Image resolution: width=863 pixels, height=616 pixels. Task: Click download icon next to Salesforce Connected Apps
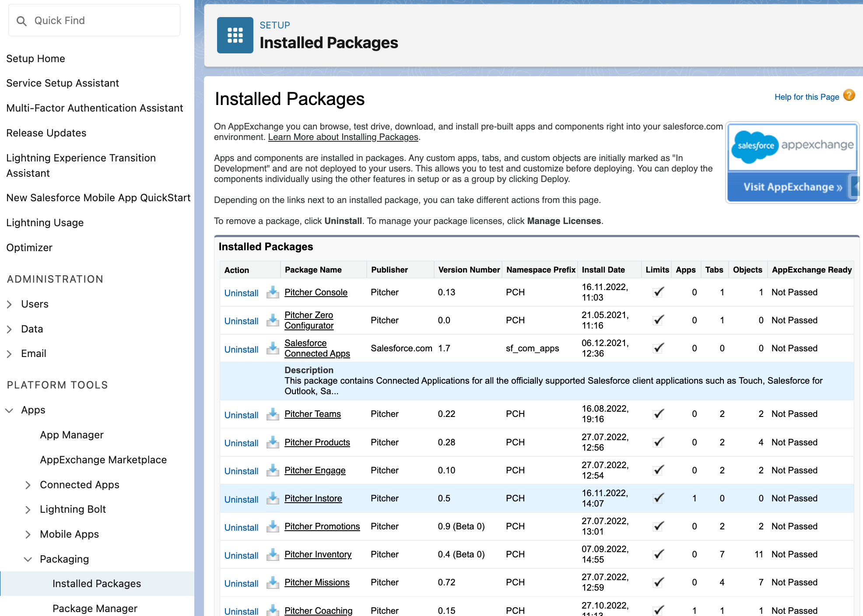click(x=273, y=348)
